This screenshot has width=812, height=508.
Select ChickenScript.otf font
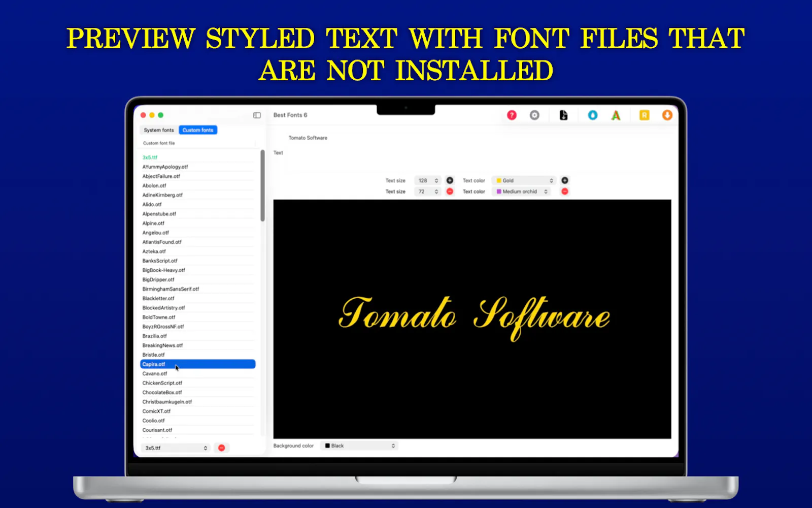[197, 383]
